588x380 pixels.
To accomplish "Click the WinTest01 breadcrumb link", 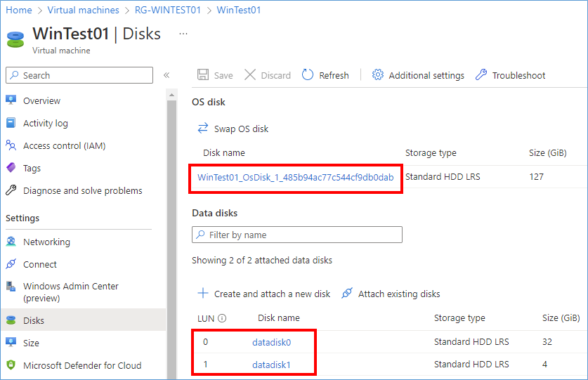I will coord(239,10).
